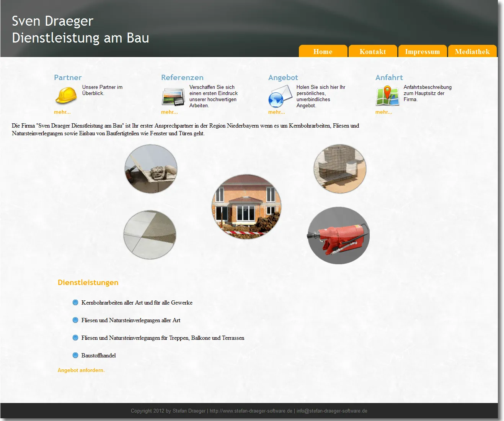Switch to the Kontakt tab
This screenshot has width=504, height=421.
click(372, 51)
